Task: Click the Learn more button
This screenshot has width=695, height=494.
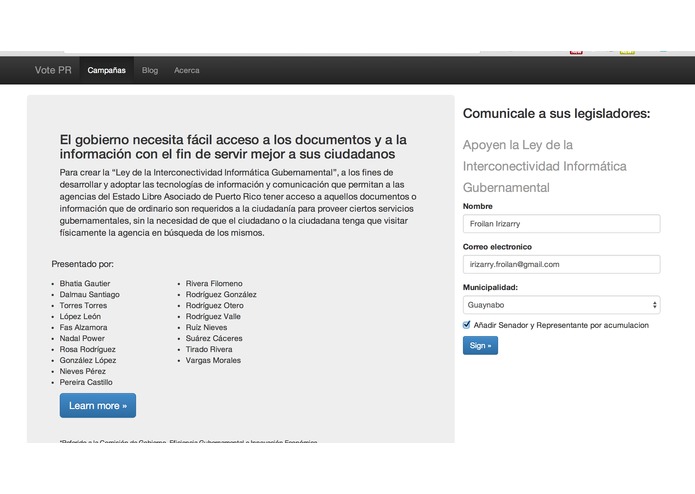Action: (x=98, y=405)
